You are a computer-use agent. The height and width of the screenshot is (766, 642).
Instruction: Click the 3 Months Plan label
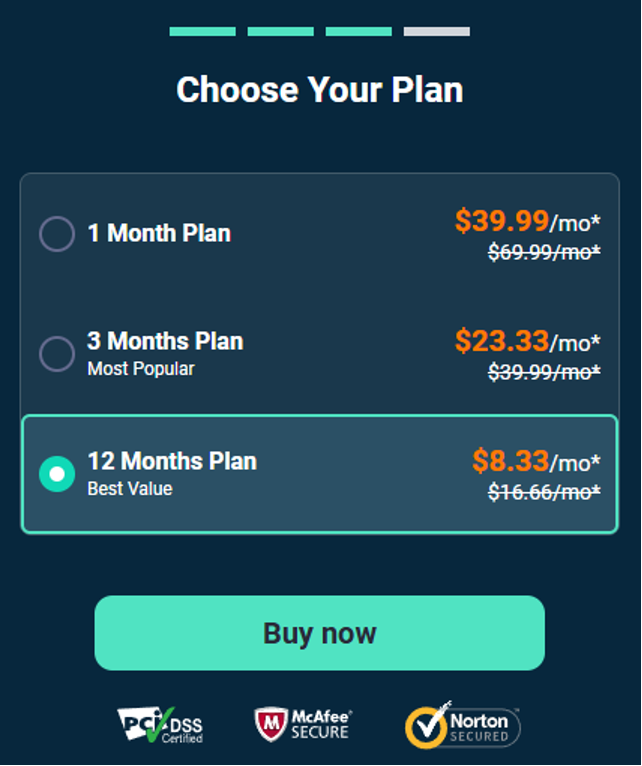(x=165, y=341)
